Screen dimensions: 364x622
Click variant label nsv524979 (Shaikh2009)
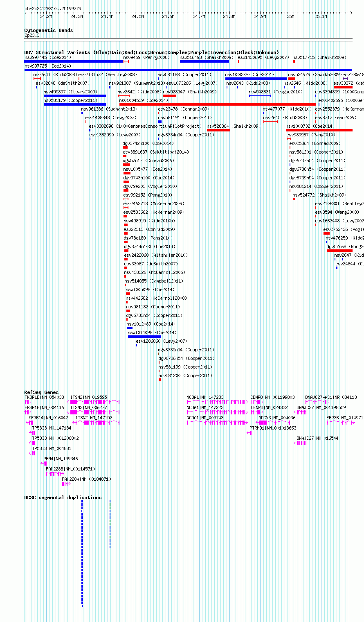tap(315, 75)
